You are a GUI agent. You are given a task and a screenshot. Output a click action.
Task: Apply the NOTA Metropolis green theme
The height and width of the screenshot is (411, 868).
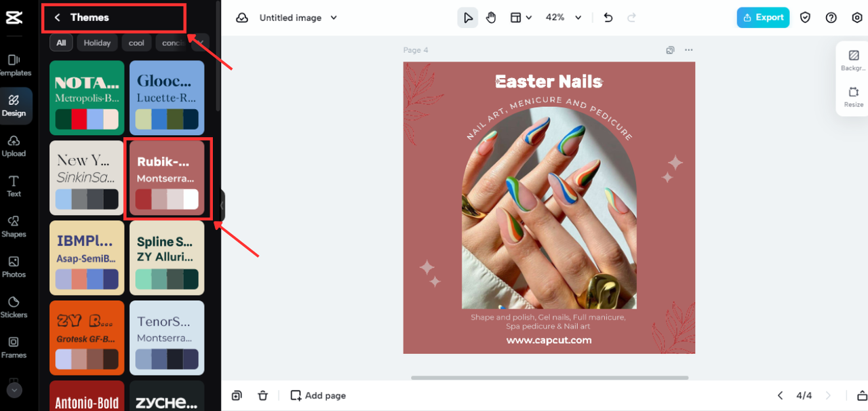pyautogui.click(x=87, y=98)
